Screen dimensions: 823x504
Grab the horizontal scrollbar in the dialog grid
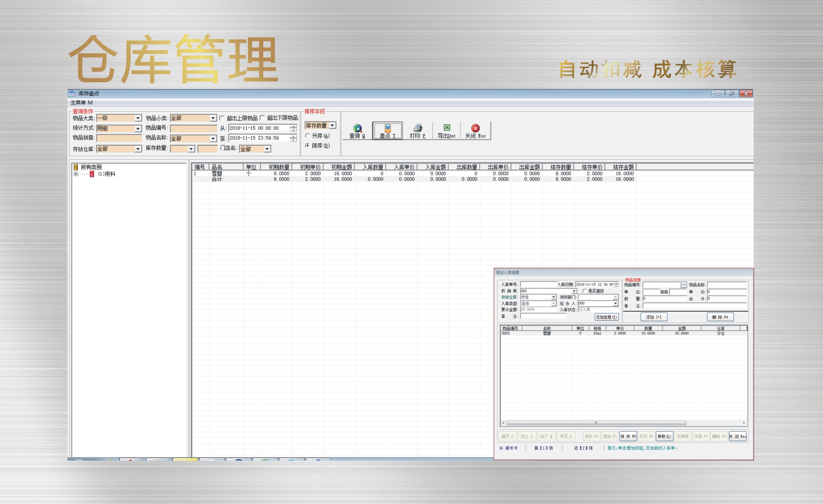coord(596,423)
